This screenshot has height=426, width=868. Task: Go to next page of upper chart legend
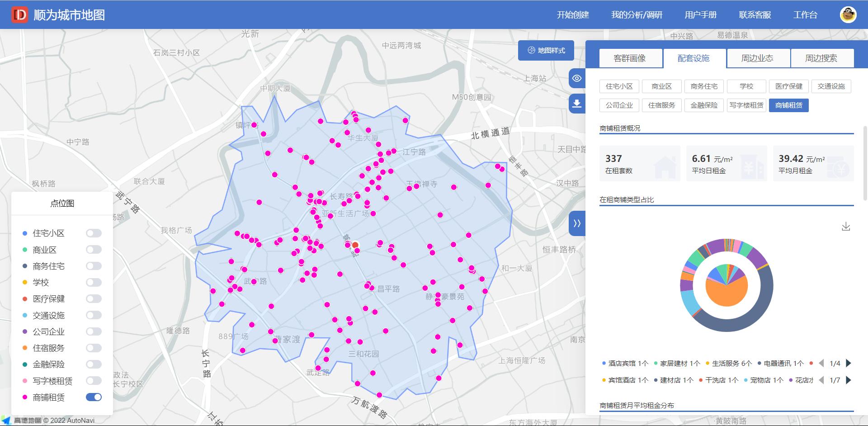pyautogui.click(x=849, y=363)
